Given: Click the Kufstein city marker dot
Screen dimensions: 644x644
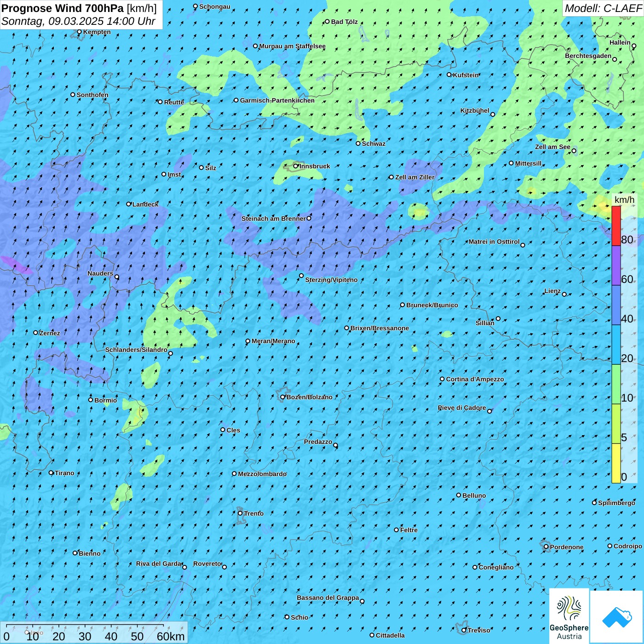Looking at the screenshot, I should tap(449, 75).
